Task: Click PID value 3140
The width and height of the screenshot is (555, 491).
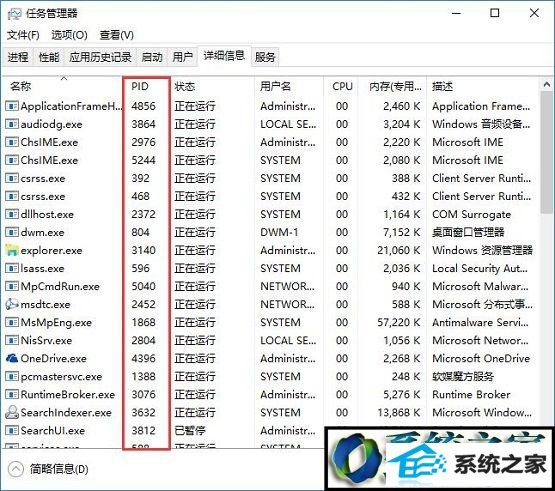Action: coord(143,250)
